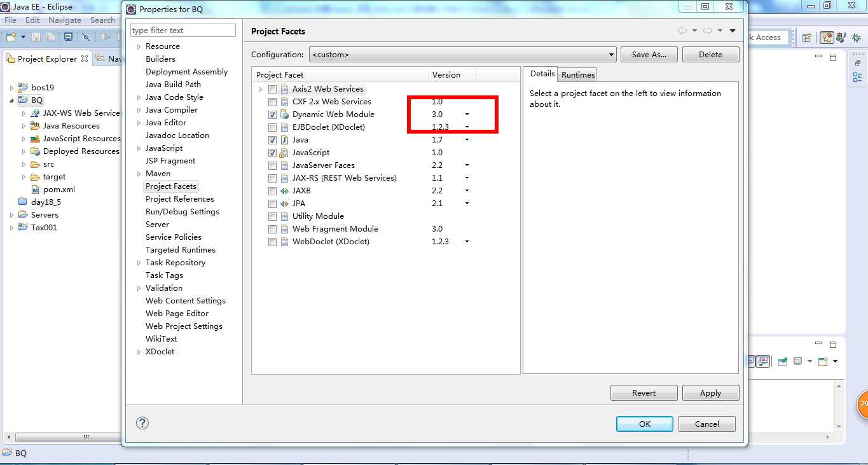Click the Dynamic Web Module facet icon

click(284, 115)
